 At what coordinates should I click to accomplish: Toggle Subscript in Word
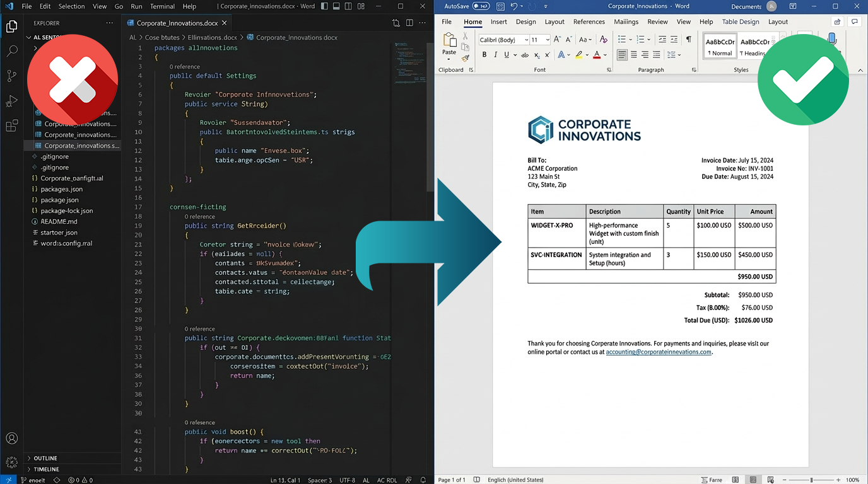point(536,55)
